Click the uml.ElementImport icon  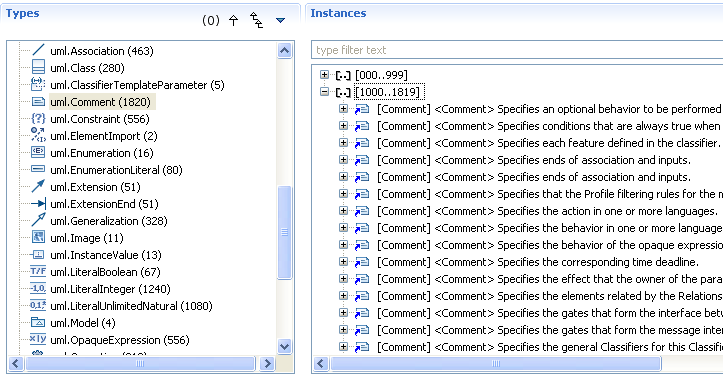point(38,136)
